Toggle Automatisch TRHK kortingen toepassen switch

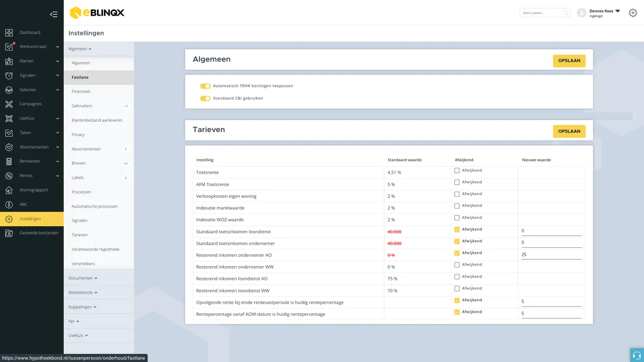coord(205,86)
